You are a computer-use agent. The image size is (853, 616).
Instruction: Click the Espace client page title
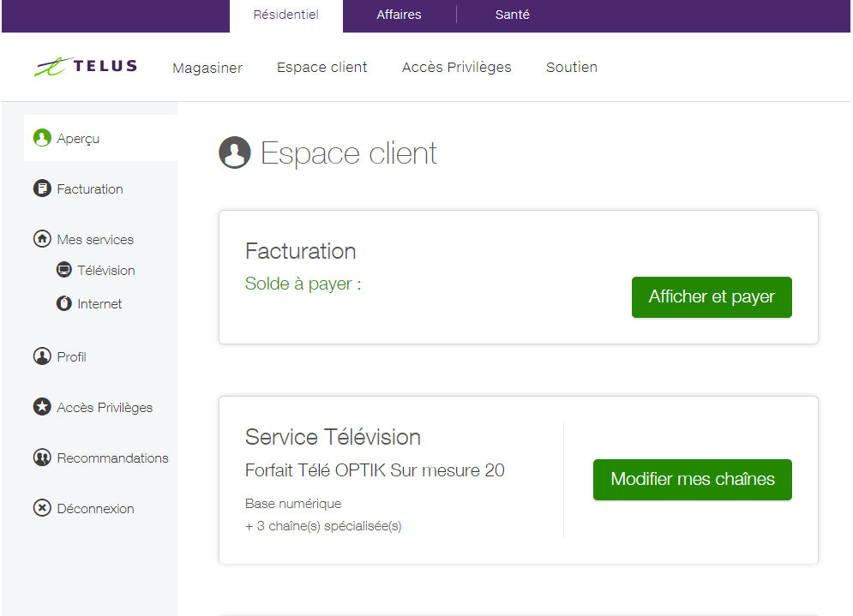[349, 153]
